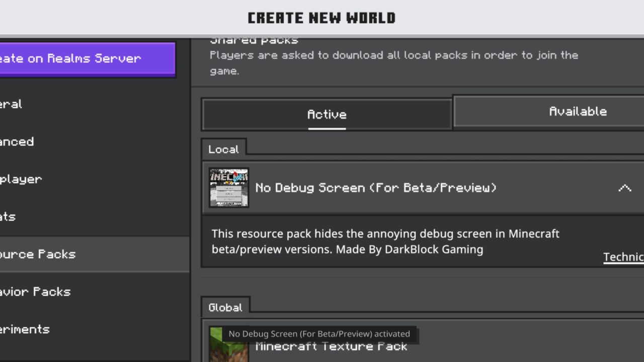Click the Create on Realms Server button

point(87,59)
